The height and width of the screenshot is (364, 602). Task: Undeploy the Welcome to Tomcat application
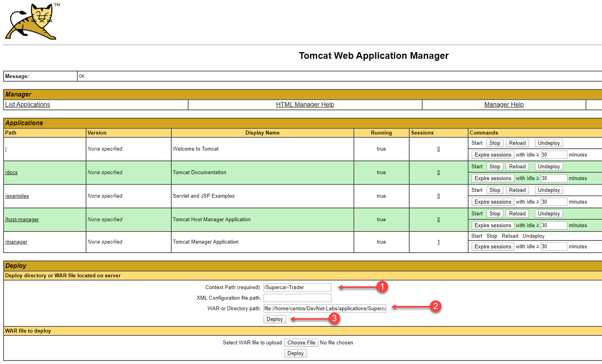[x=549, y=143]
